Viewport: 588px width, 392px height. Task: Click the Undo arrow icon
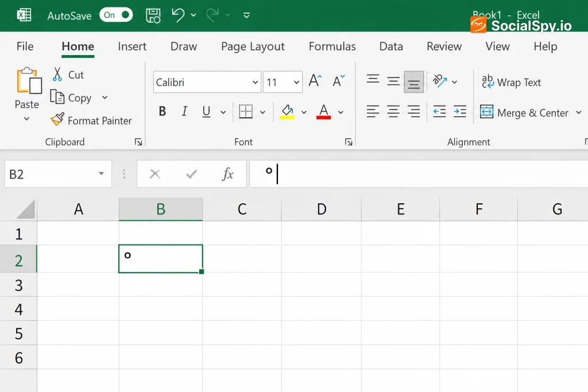178,15
